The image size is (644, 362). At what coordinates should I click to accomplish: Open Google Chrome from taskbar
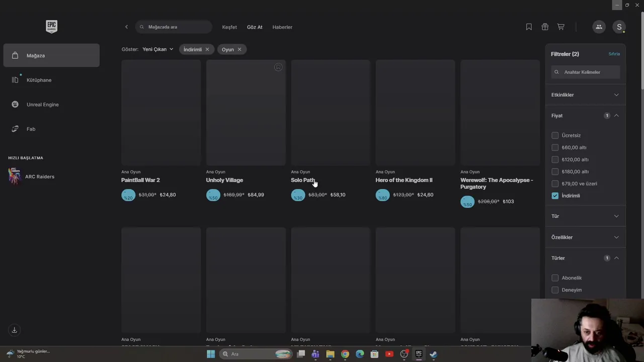click(x=345, y=354)
